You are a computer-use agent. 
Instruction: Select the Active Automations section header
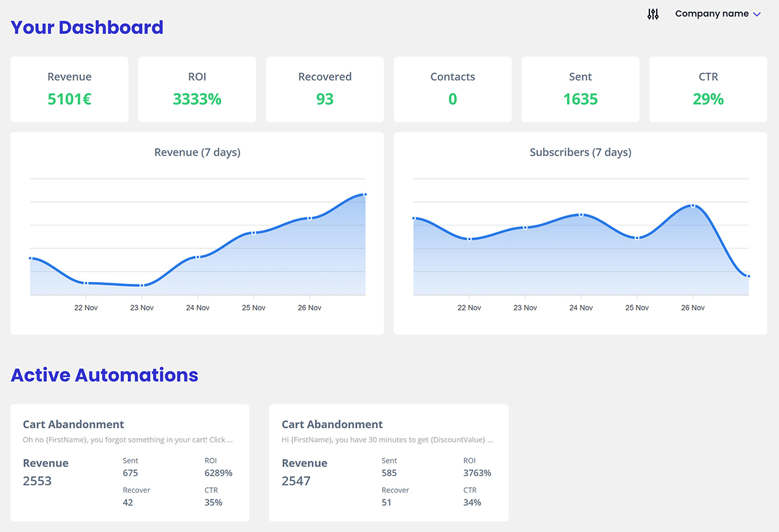point(104,375)
